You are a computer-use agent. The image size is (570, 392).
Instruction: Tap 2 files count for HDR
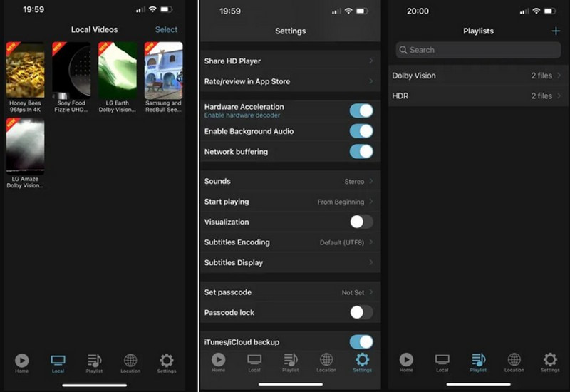pyautogui.click(x=541, y=96)
